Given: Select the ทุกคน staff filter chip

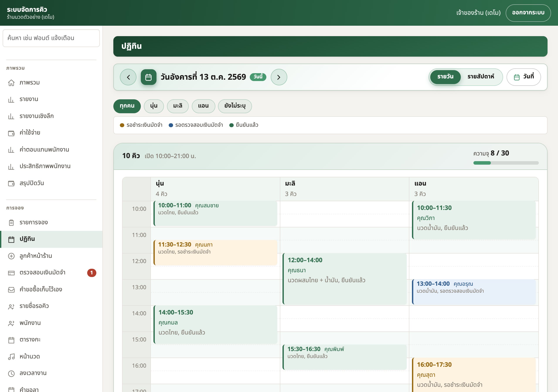Looking at the screenshot, I should click(x=127, y=106).
